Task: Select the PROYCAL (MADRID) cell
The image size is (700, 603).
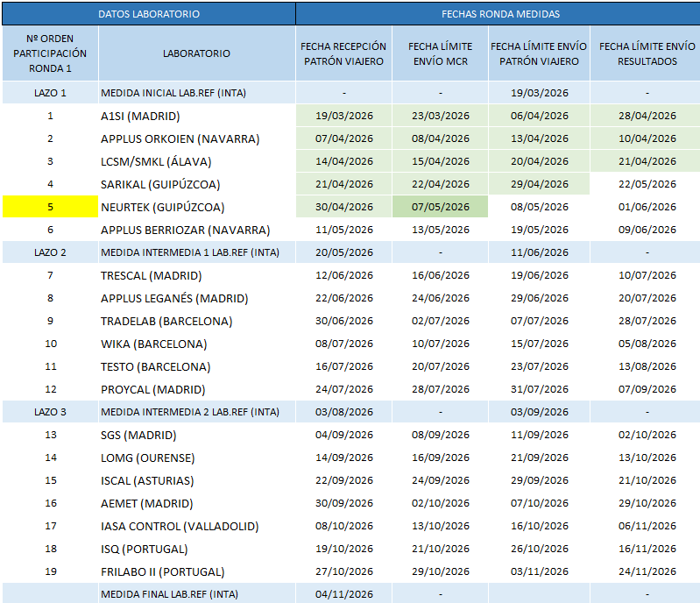Action: pyautogui.click(x=196, y=389)
